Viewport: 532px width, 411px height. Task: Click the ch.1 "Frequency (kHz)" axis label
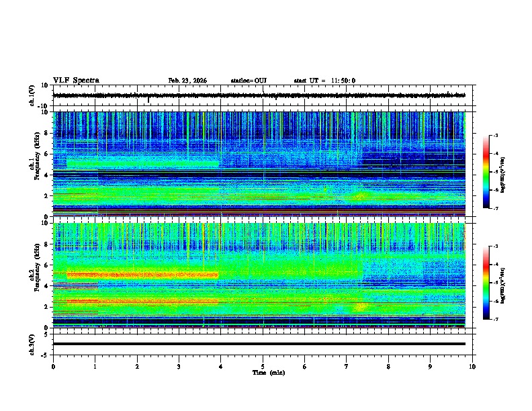click(37, 156)
